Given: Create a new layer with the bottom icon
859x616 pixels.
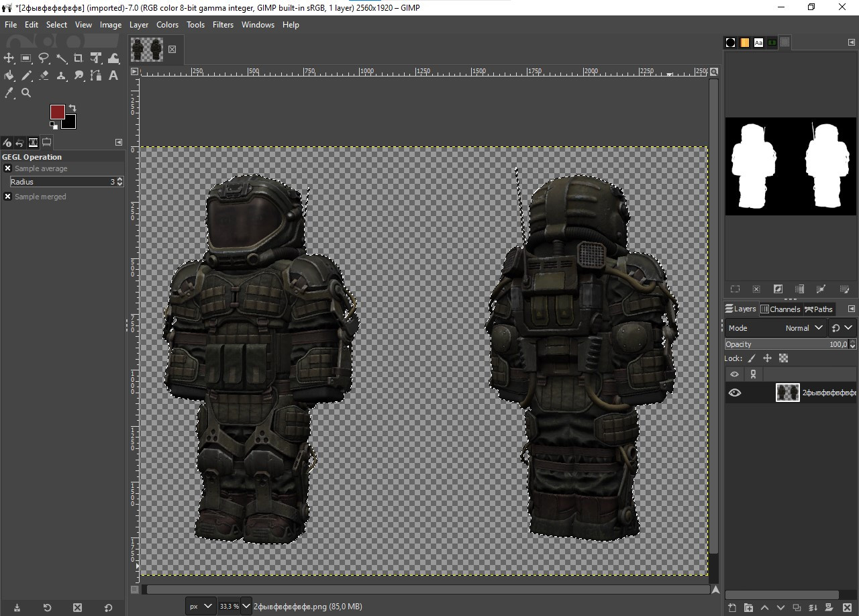Looking at the screenshot, I should click(732, 608).
